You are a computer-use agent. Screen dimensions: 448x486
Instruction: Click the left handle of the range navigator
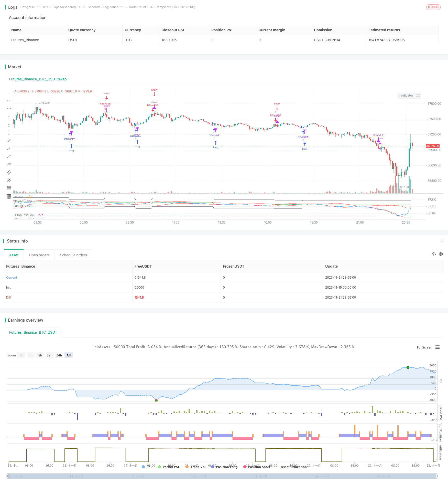click(7, 476)
